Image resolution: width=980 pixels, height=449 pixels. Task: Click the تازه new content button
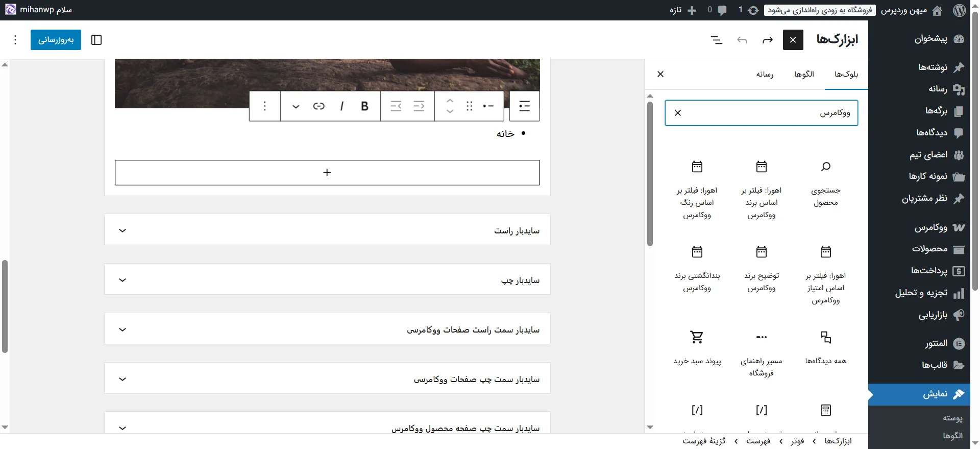click(x=683, y=10)
